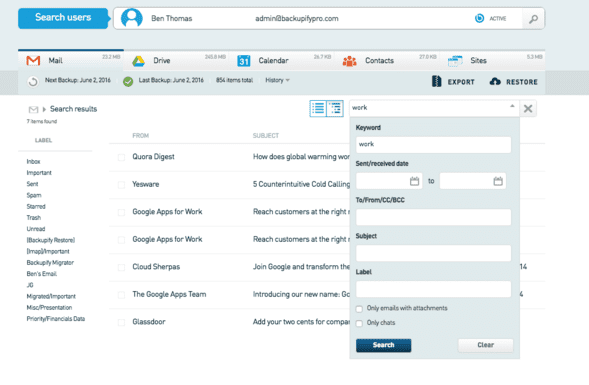Screen dimensions: 589x385
Task: Sort by the FROM column header
Action: click(x=140, y=136)
